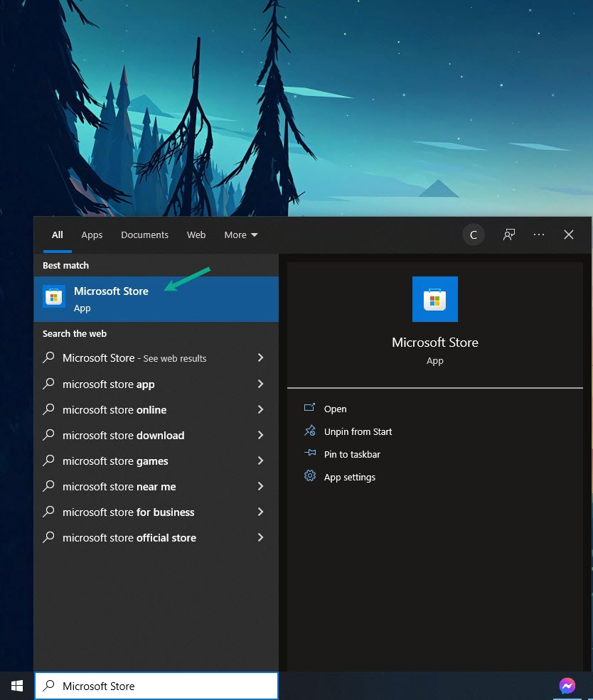Image resolution: width=593 pixels, height=700 pixels.
Task: Choose Pin to taskbar
Action: pyautogui.click(x=353, y=454)
